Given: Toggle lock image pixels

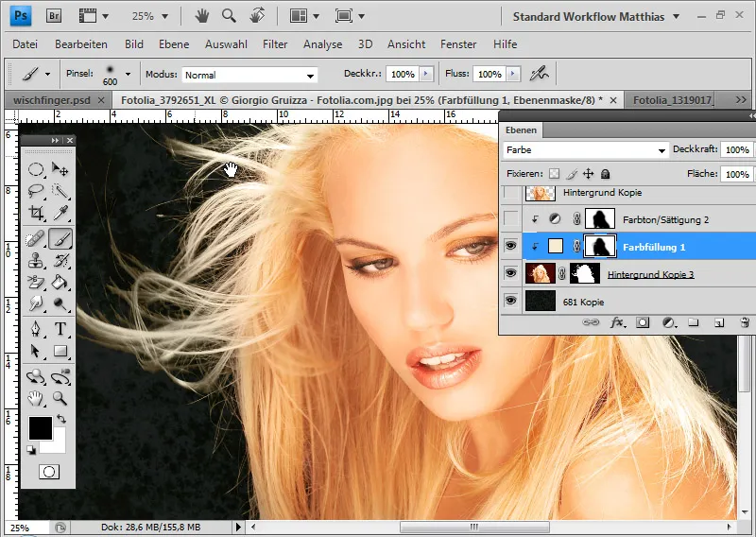Looking at the screenshot, I should pyautogui.click(x=572, y=174).
